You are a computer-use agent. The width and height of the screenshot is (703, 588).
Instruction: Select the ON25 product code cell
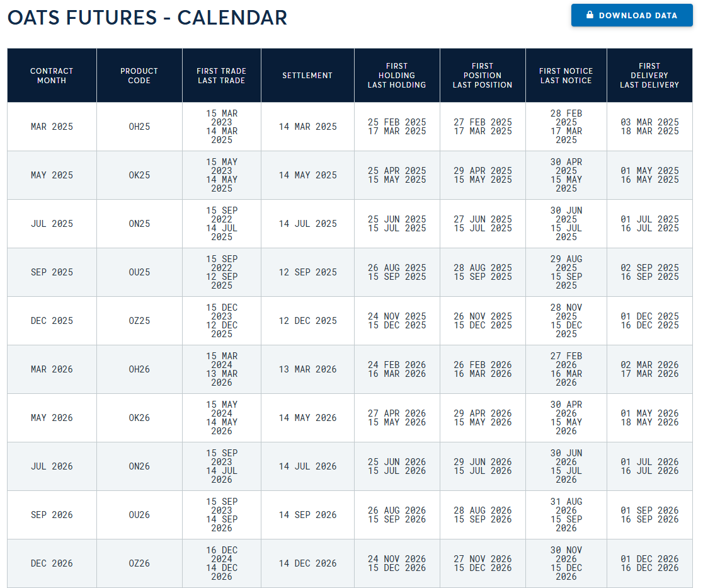(x=139, y=224)
